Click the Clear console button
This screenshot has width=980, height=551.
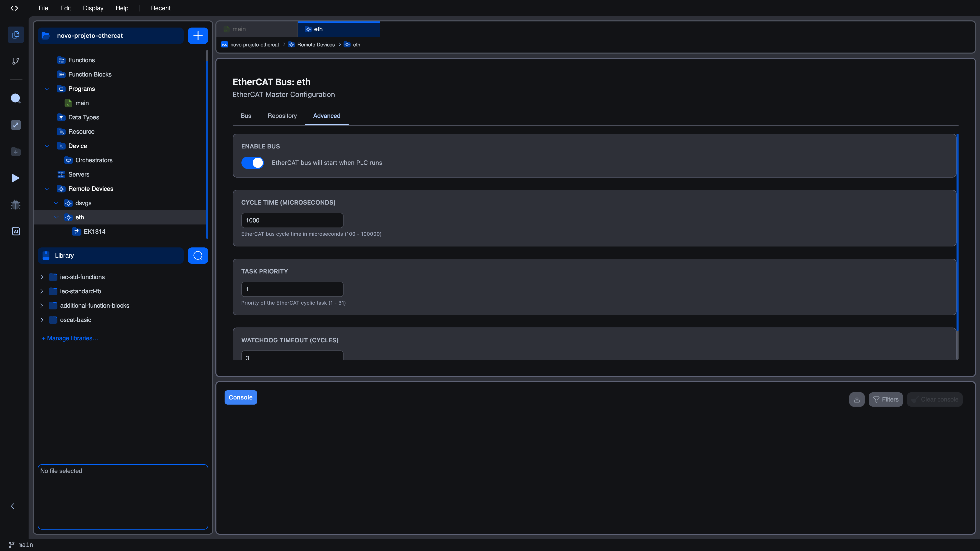(935, 399)
